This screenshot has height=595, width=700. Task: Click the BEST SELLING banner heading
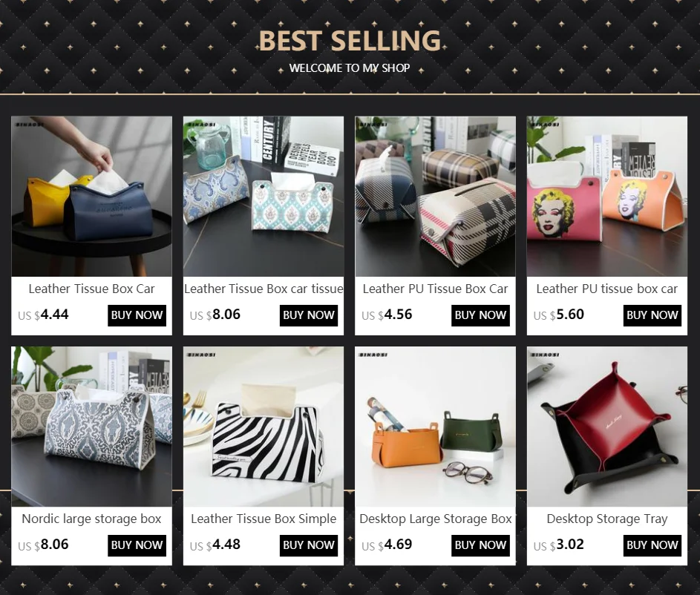pos(350,41)
